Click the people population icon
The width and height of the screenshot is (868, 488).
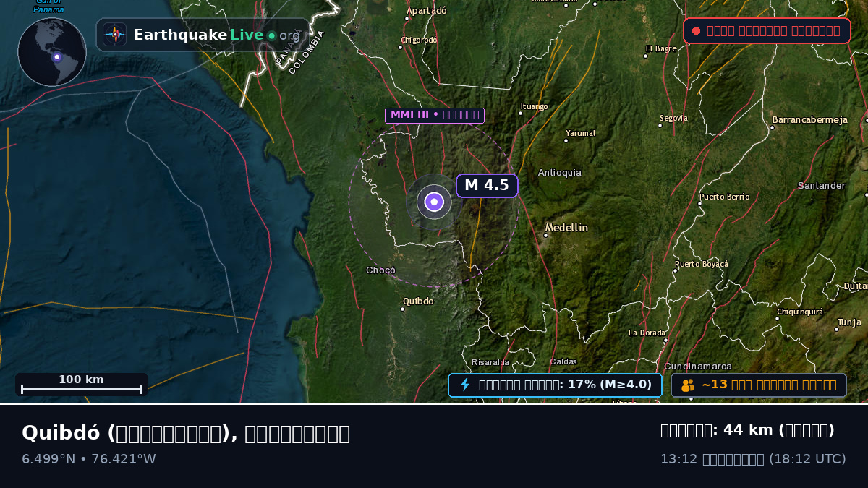(688, 385)
